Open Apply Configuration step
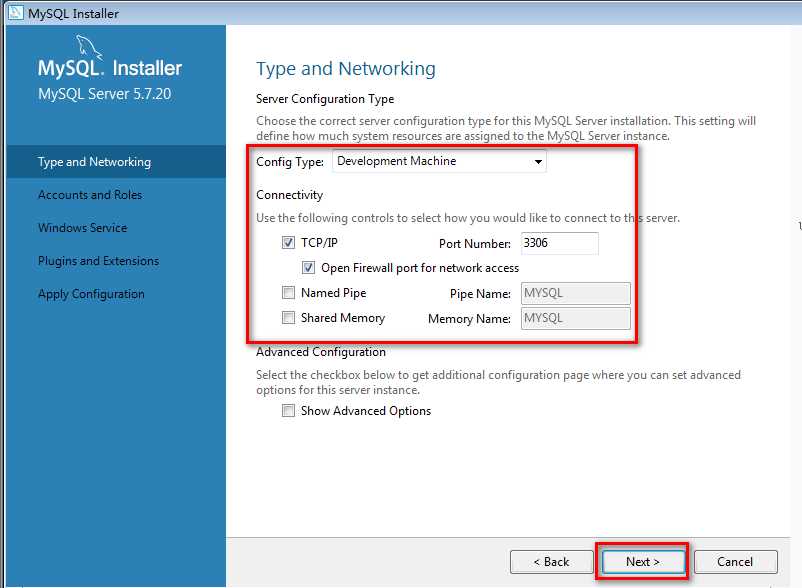Screen dimensions: 802x588 (x=92, y=294)
